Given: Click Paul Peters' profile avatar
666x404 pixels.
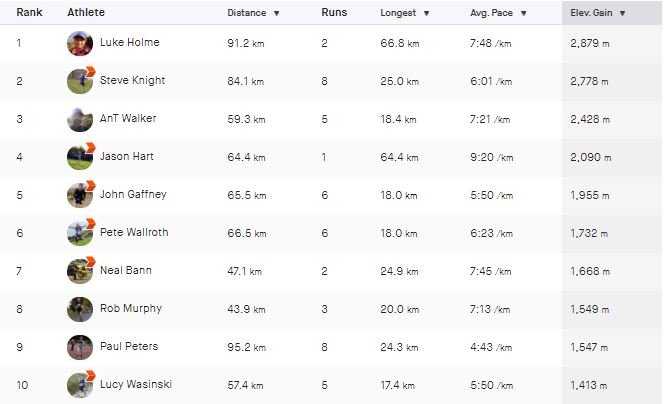Looking at the screenshot, I should [x=80, y=347].
